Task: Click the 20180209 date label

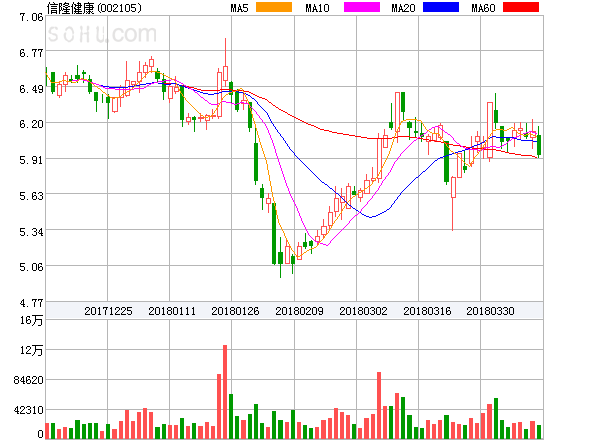Action: point(299,311)
